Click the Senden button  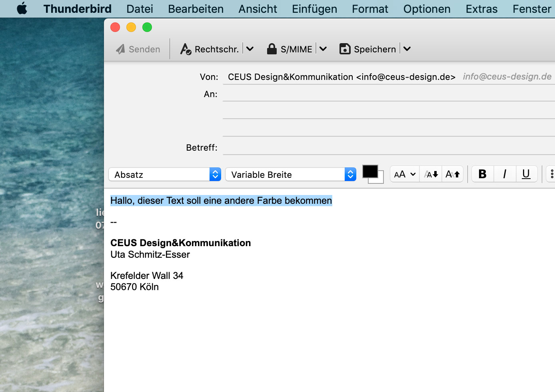pyautogui.click(x=138, y=49)
